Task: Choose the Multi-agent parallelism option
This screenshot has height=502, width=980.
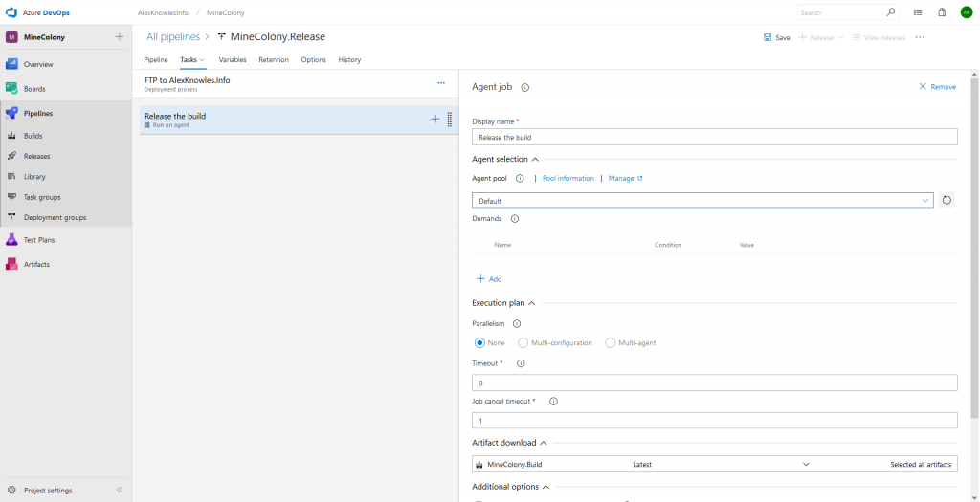Action: pyautogui.click(x=611, y=342)
